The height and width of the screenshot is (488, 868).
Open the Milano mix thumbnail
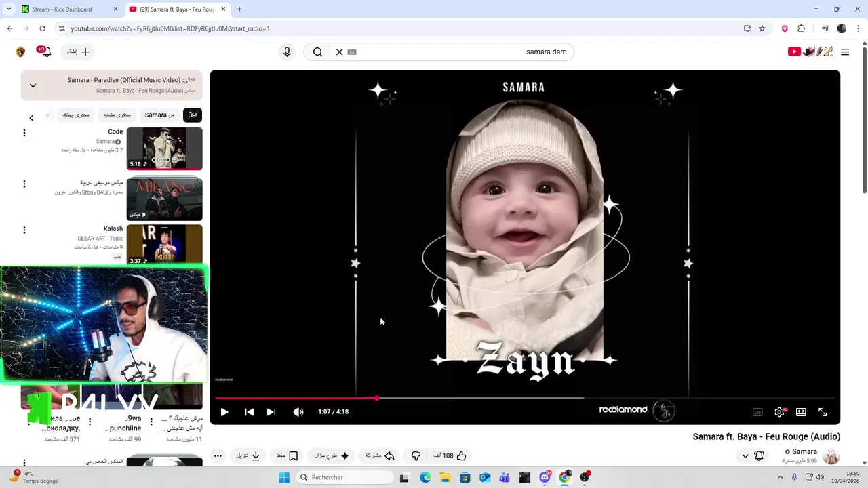[x=164, y=199]
